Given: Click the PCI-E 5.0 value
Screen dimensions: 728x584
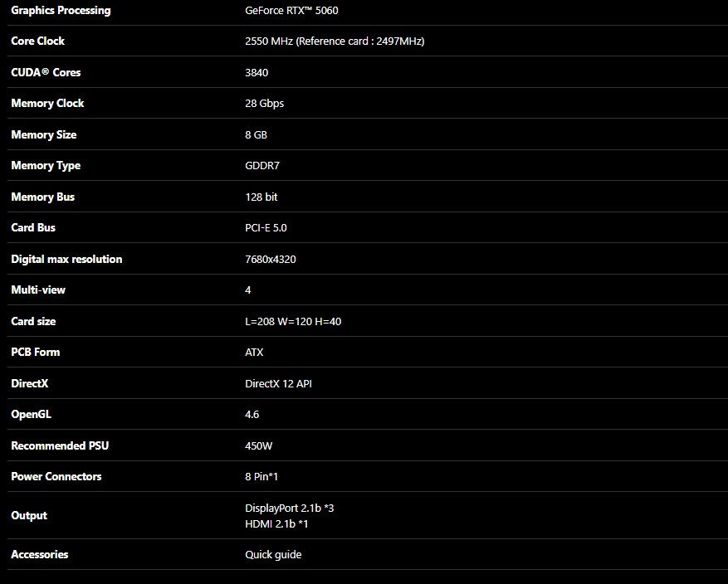Looking at the screenshot, I should pyautogui.click(x=266, y=227).
